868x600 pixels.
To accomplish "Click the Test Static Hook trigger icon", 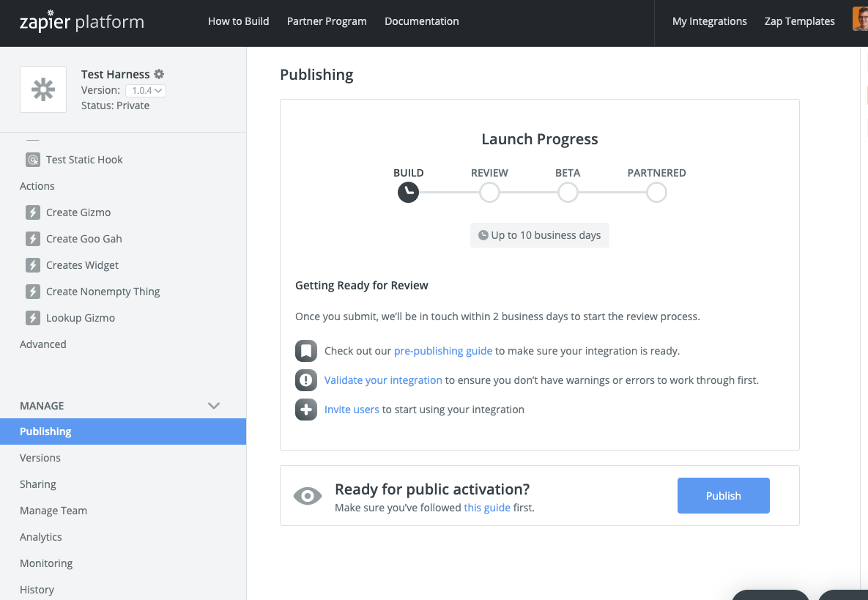I will (x=33, y=160).
